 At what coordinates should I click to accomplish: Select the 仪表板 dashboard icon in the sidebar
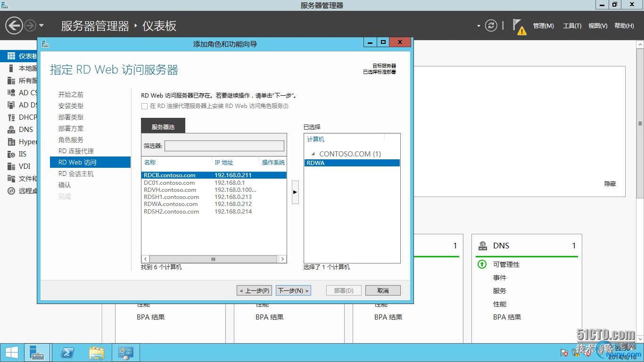[x=11, y=56]
